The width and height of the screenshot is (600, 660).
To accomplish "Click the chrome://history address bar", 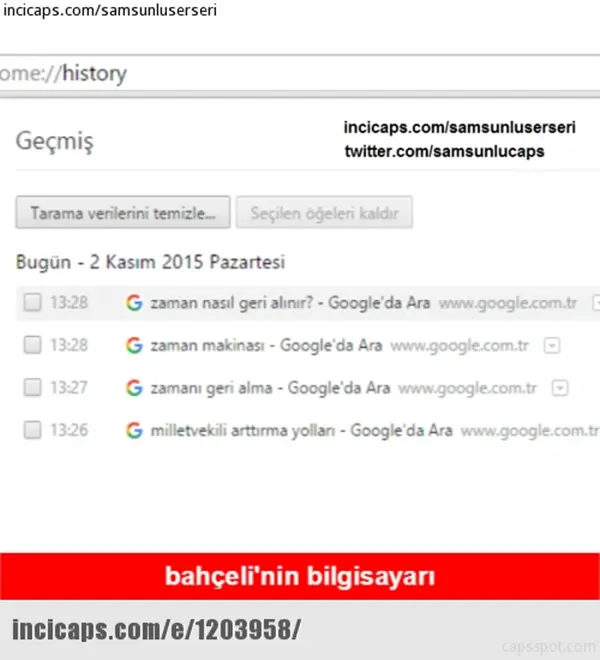I will pyautogui.click(x=300, y=74).
